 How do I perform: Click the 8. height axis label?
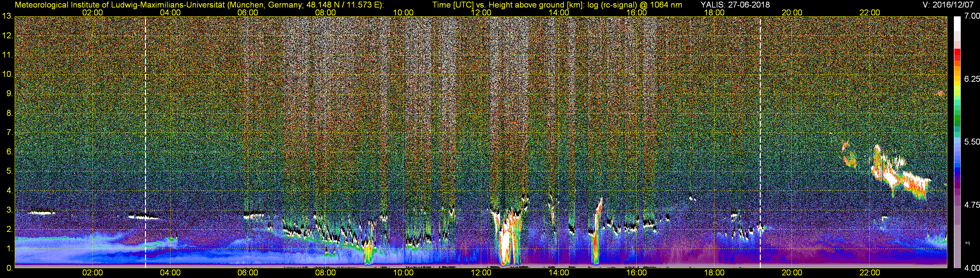pyautogui.click(x=9, y=113)
